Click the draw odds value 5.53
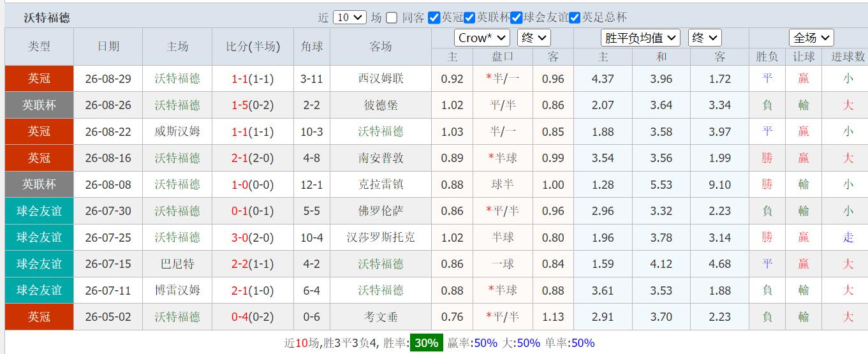 pyautogui.click(x=661, y=185)
